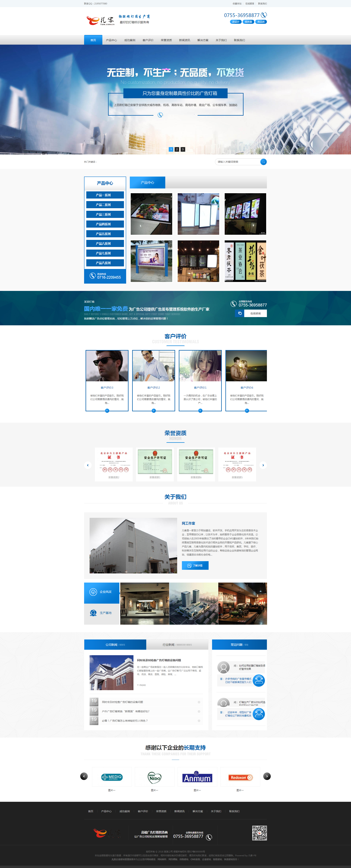Go to 首页 in the top navigation

[x=93, y=40]
